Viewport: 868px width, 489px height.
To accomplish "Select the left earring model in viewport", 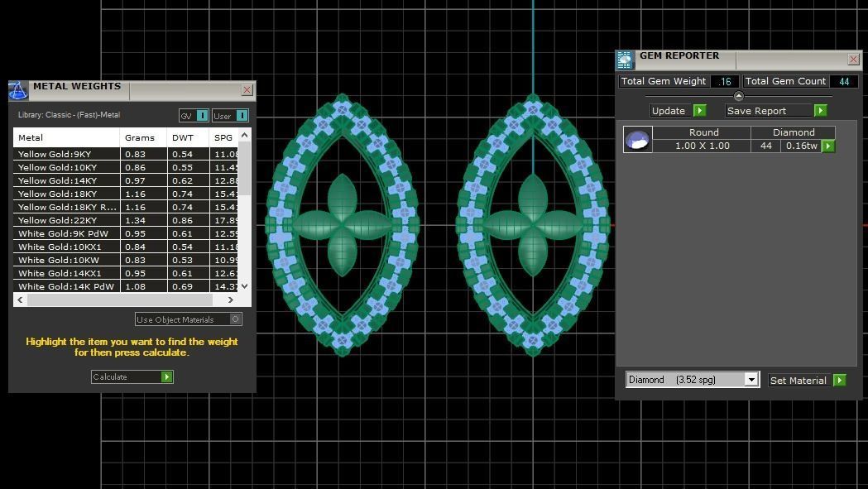I will pos(342,225).
